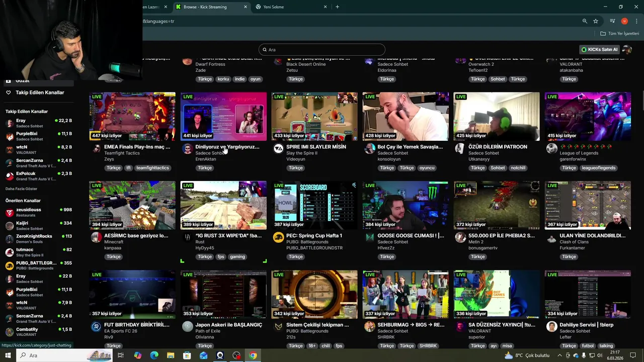
Task: Click the teamfighttactics tag
Action: tap(152, 168)
